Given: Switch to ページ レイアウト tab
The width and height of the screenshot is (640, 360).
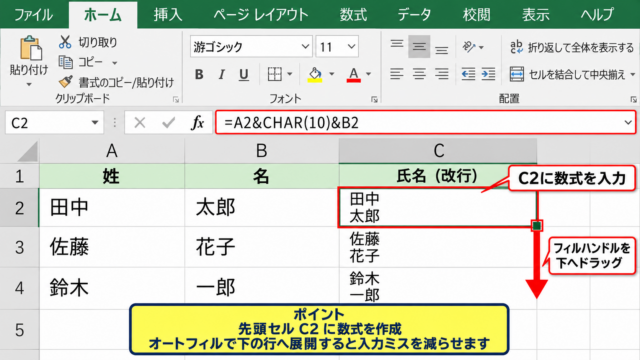Looking at the screenshot, I should (261, 15).
